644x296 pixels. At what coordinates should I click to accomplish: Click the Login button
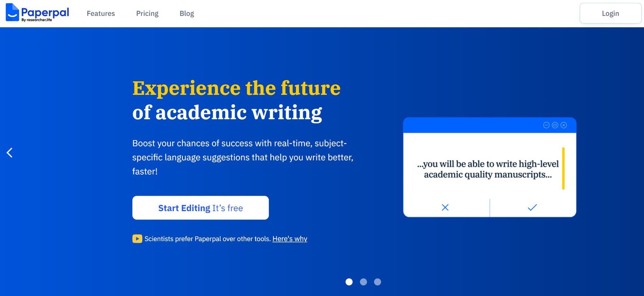coord(610,13)
